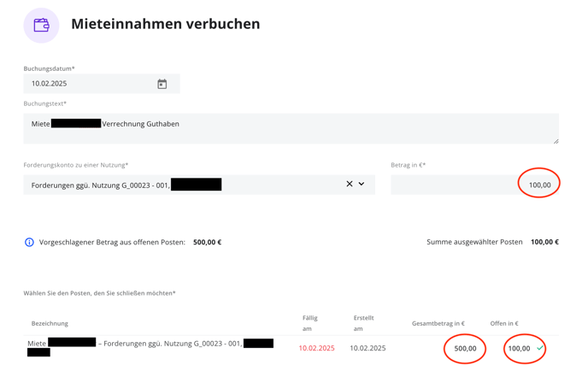Click the open amount field showing 100,00 in the row
Viewport: 588px width, 383px height.
click(x=519, y=349)
